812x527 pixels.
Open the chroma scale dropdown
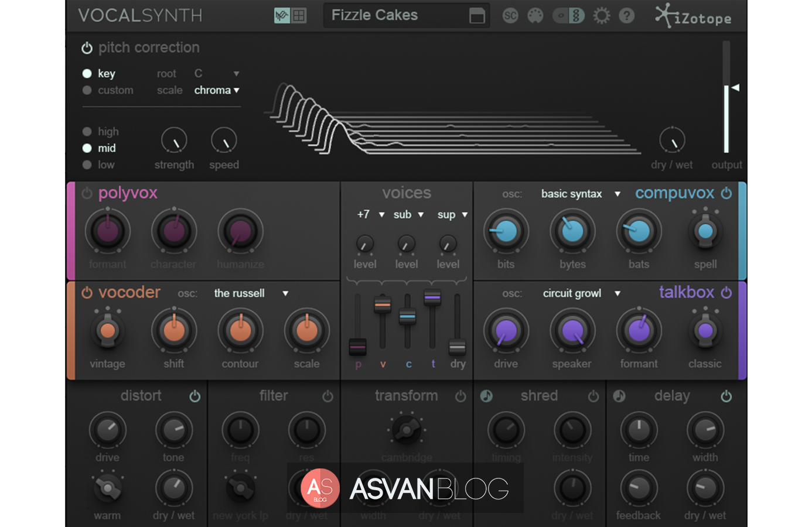click(x=217, y=90)
